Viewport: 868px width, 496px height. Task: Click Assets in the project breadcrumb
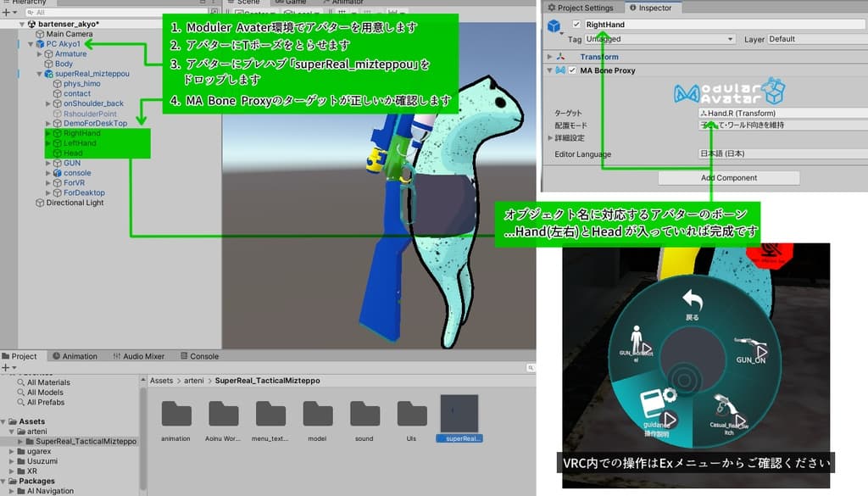point(162,381)
